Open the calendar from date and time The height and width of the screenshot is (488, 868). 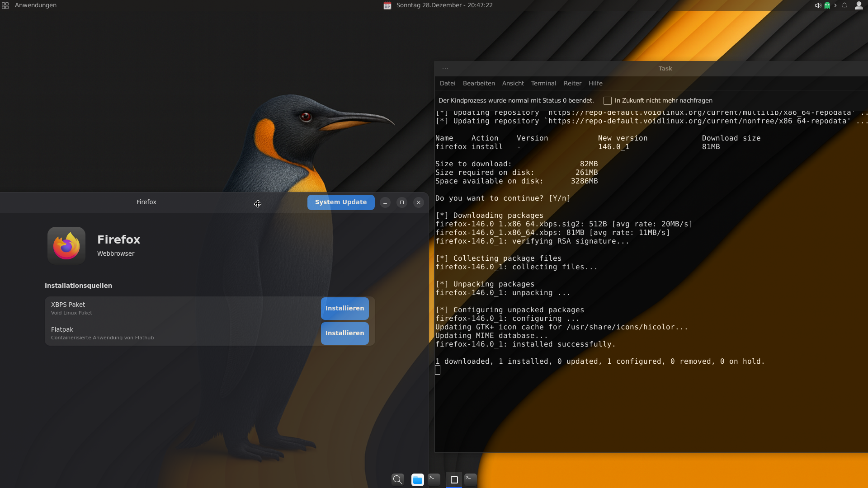(444, 5)
